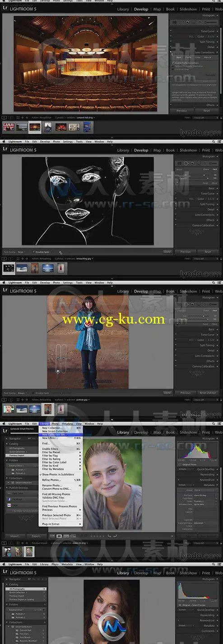
Task: Select 'Previous Export as Catalog' in freckled-woman Catalog
Action: (22, 599)
